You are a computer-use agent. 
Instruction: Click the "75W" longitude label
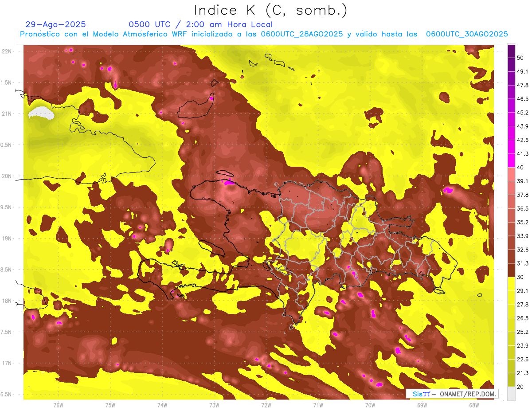click(x=110, y=405)
